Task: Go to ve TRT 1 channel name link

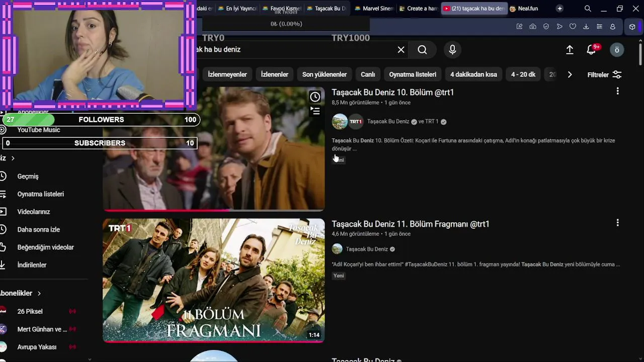Action: [x=429, y=122]
